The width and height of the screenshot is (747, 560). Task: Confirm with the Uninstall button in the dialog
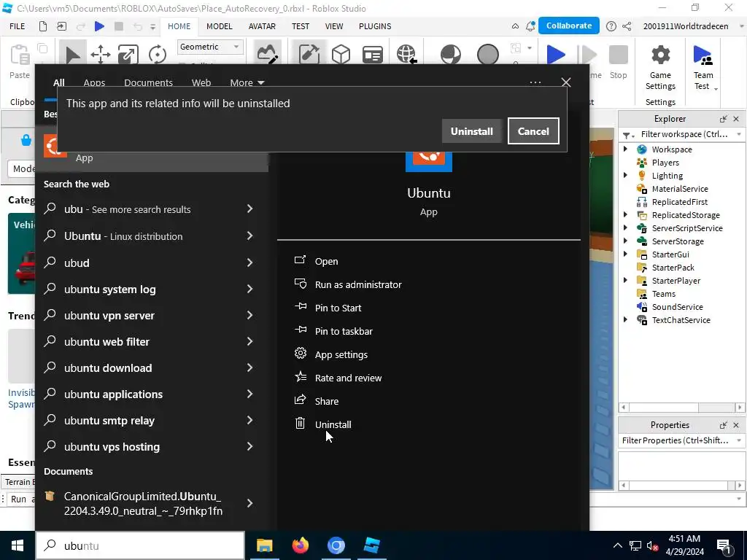472,131
